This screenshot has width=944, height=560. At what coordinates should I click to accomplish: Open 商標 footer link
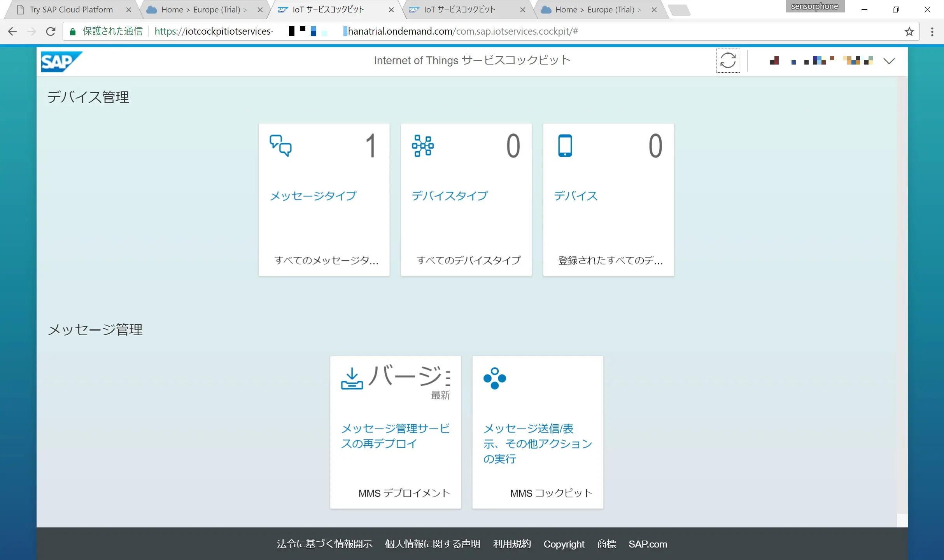[x=606, y=544]
